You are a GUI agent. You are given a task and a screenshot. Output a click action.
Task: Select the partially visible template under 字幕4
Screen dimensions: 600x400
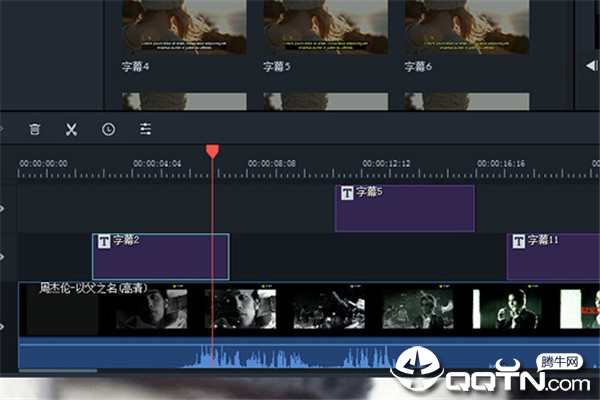pyautogui.click(x=184, y=101)
